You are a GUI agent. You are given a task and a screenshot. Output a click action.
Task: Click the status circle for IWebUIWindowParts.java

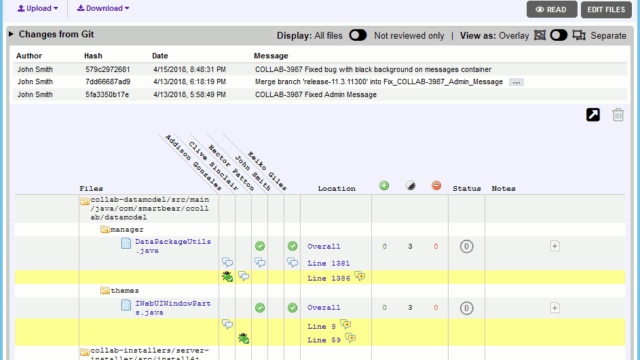click(467, 308)
